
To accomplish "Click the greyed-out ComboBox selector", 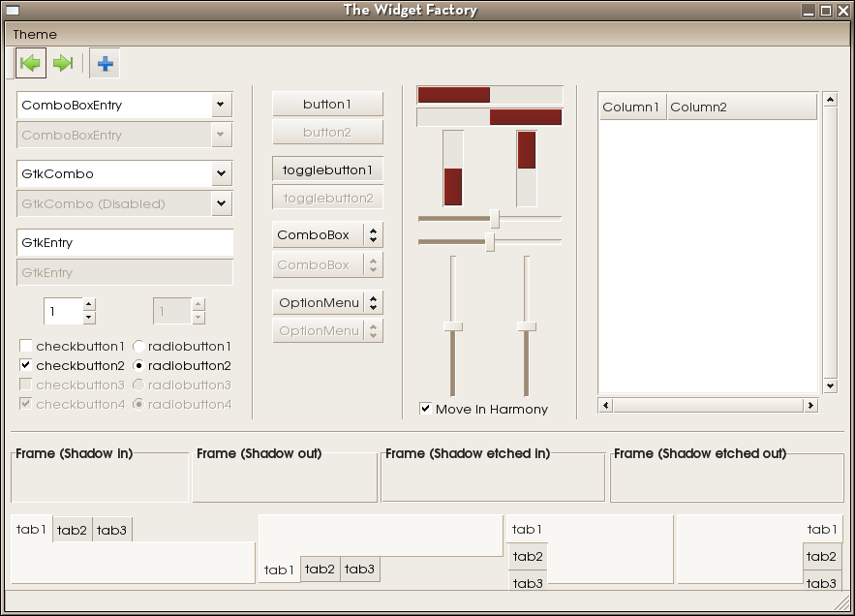I will pyautogui.click(x=327, y=264).
